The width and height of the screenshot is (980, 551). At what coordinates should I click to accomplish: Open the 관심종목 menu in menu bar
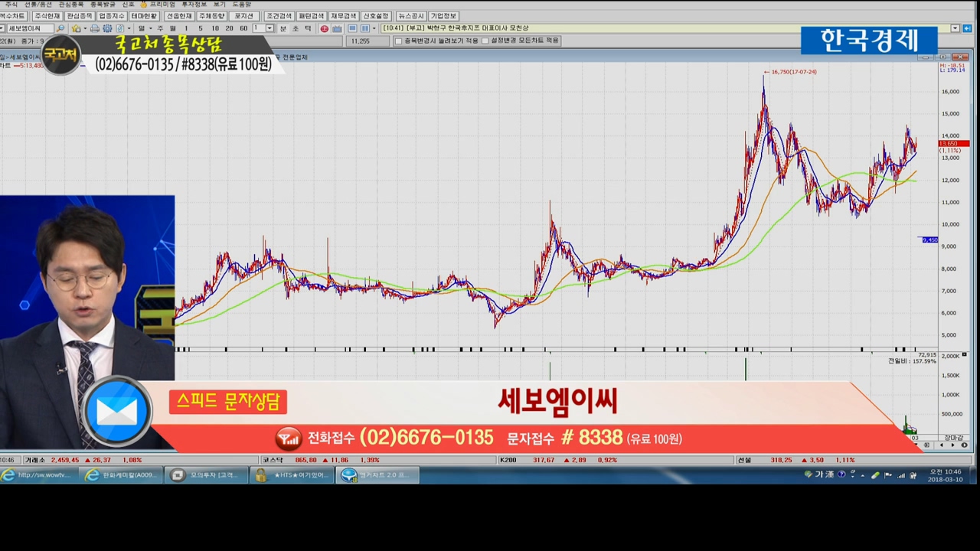71,5
